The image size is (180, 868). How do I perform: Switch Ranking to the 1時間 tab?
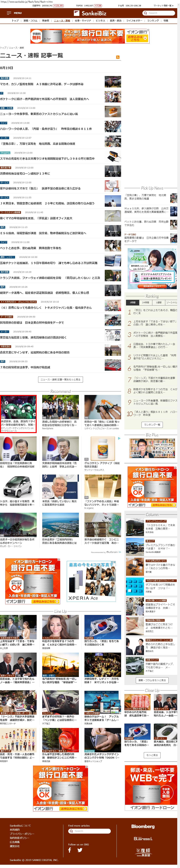[x=133, y=302]
